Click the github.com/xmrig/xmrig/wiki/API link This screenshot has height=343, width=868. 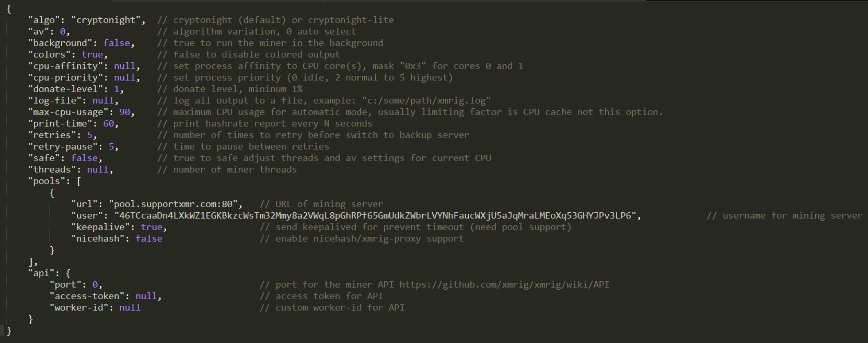coord(504,284)
